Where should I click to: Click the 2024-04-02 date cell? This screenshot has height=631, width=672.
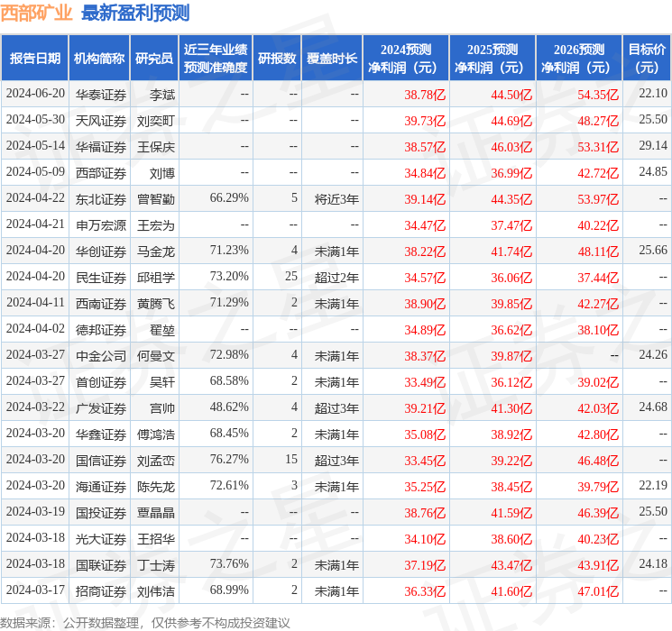[35, 328]
